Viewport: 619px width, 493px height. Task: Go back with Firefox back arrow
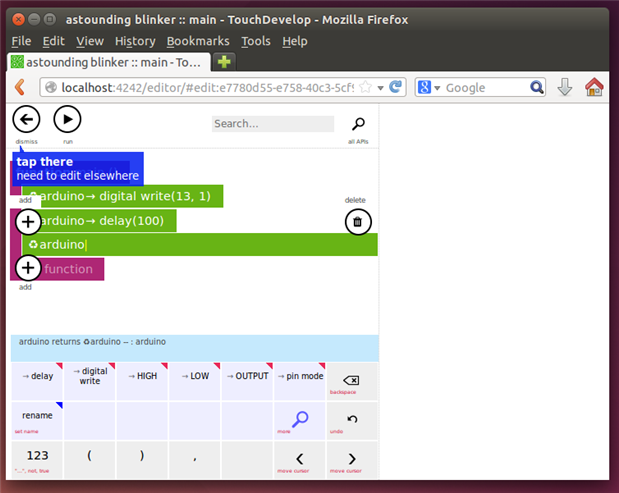[20, 87]
